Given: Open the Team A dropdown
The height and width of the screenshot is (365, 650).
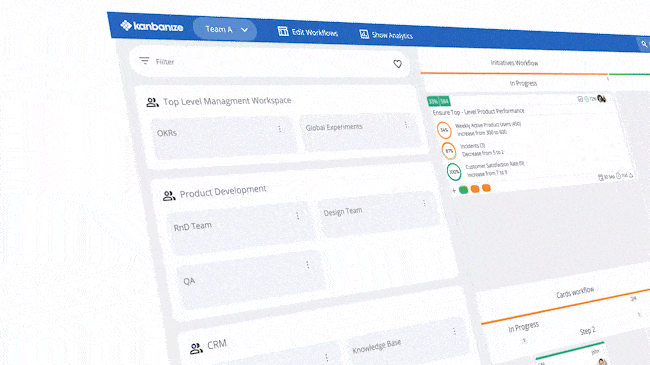Looking at the screenshot, I should click(x=225, y=29).
